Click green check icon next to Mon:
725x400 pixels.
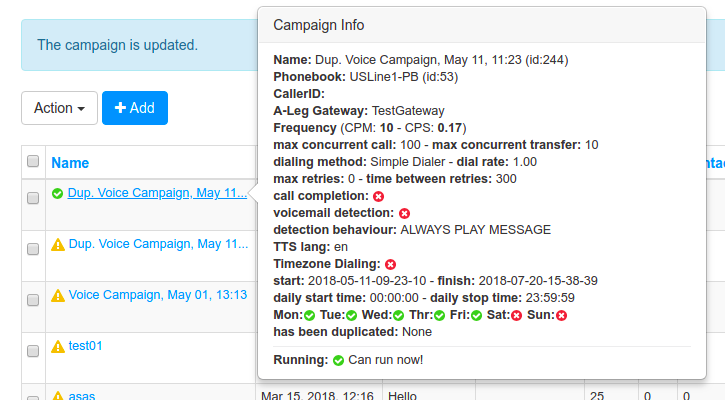[x=309, y=315]
